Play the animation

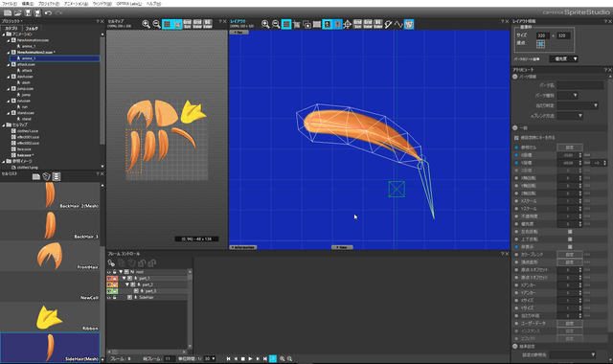250,358
